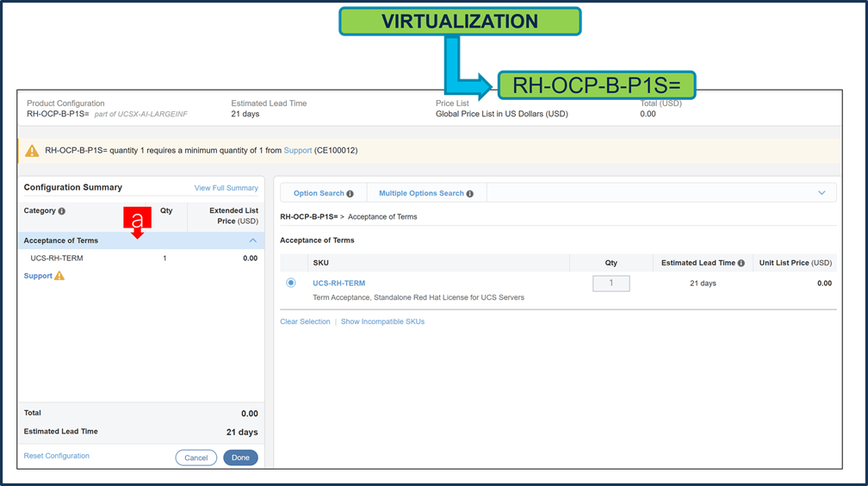868x486 pixels.
Task: Click the Qty column header in options table
Action: pos(611,263)
